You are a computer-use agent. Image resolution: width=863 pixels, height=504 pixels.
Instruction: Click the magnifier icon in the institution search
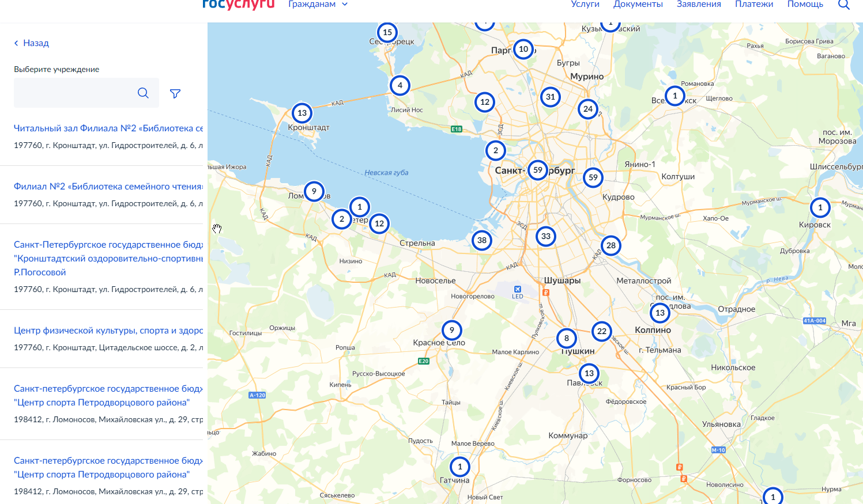coord(144,93)
